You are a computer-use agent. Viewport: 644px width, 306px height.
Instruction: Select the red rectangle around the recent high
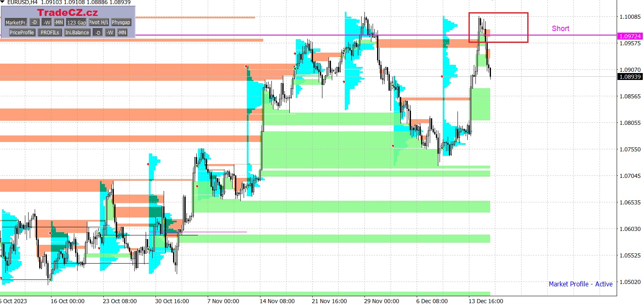point(528,27)
